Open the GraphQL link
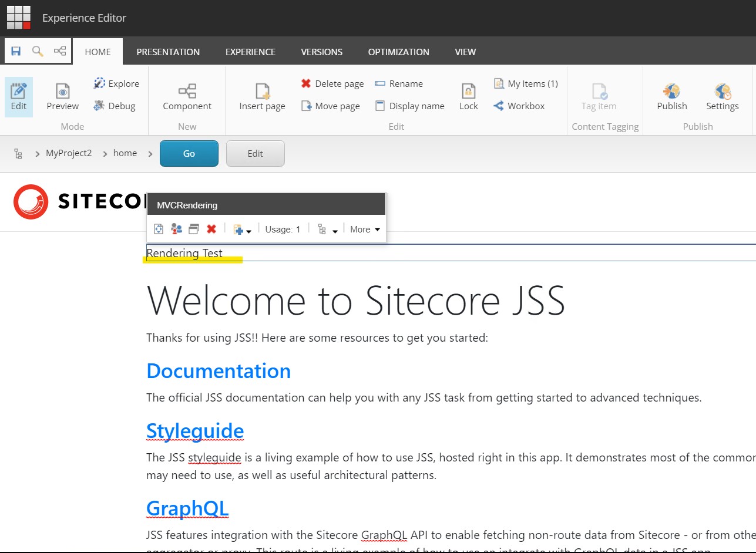Image resolution: width=756 pixels, height=553 pixels. [187, 508]
